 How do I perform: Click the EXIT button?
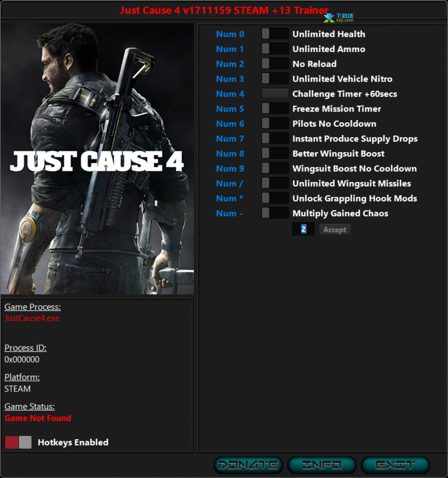click(x=395, y=465)
